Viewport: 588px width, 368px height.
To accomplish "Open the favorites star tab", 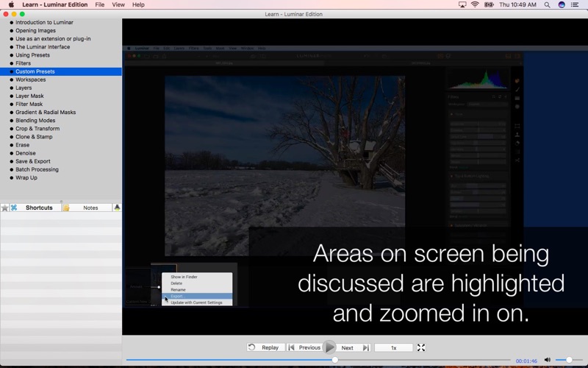I will tap(5, 208).
